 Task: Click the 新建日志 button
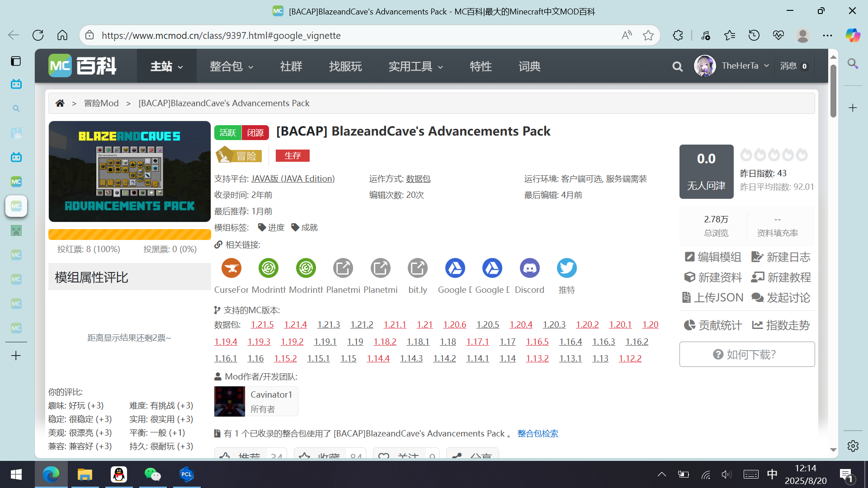point(781,257)
